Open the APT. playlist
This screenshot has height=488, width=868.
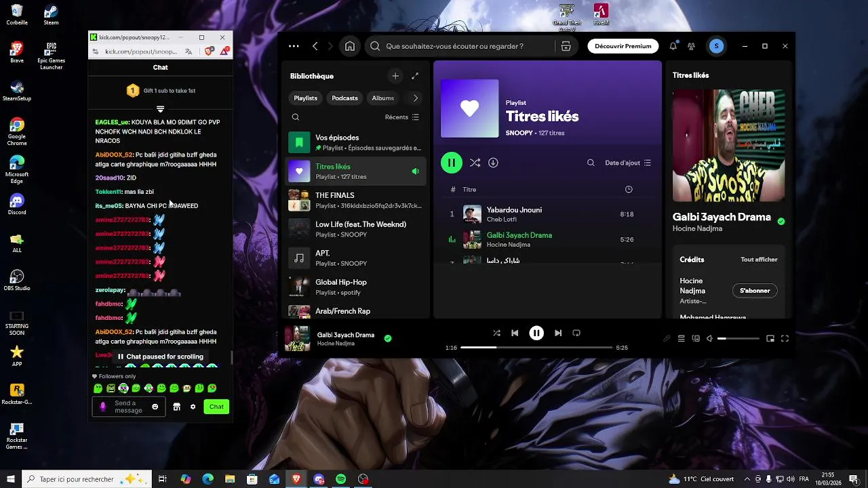click(x=357, y=258)
